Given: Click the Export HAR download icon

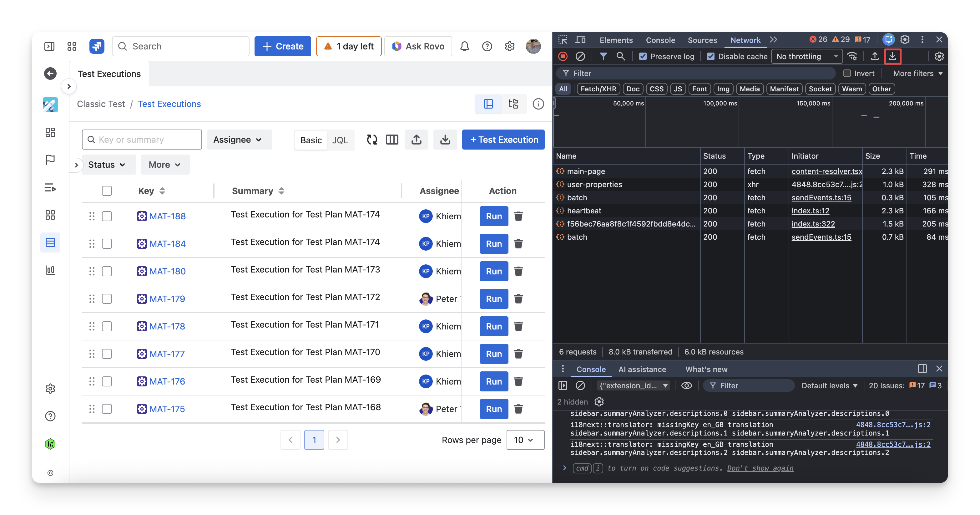Looking at the screenshot, I should pos(892,56).
